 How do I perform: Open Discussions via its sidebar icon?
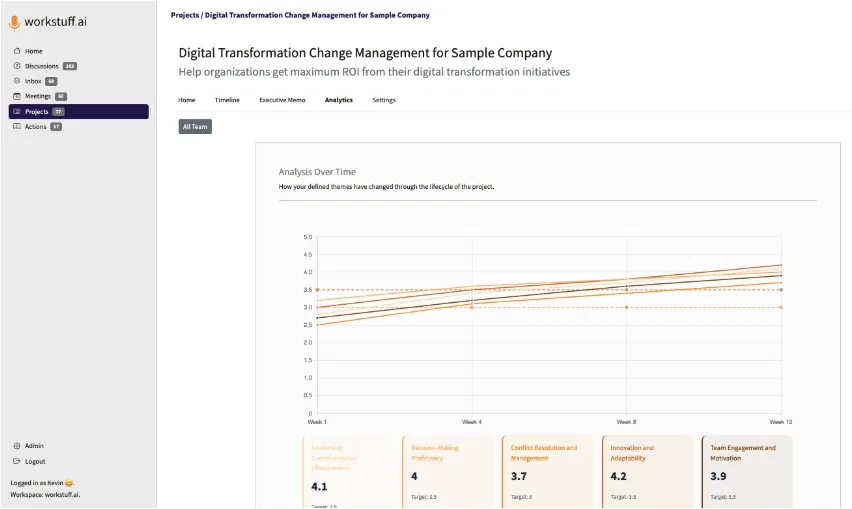coord(17,66)
